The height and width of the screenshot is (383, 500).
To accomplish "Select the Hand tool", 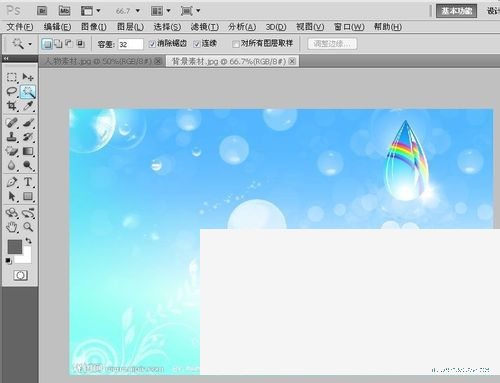I will point(12,227).
